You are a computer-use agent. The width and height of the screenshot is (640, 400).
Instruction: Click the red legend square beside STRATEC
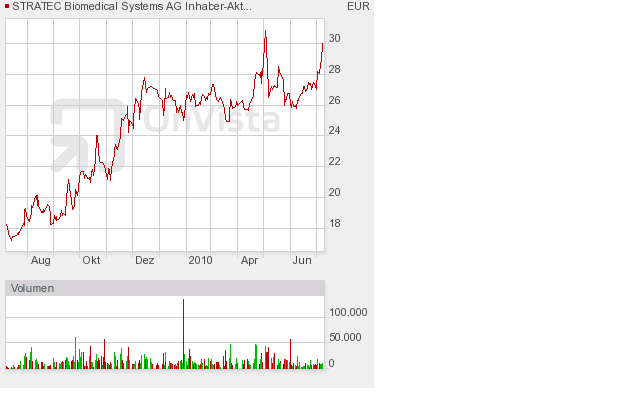pyautogui.click(x=7, y=6)
